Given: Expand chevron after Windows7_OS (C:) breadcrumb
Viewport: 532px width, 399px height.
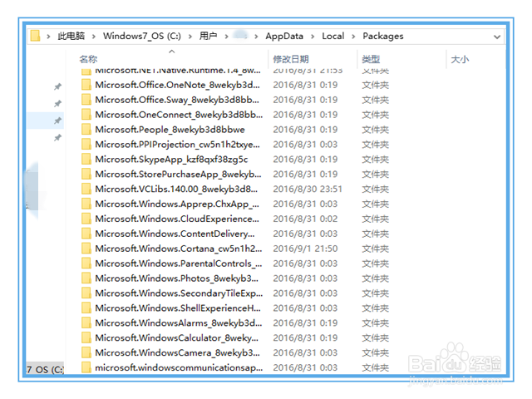Looking at the screenshot, I should point(190,37).
